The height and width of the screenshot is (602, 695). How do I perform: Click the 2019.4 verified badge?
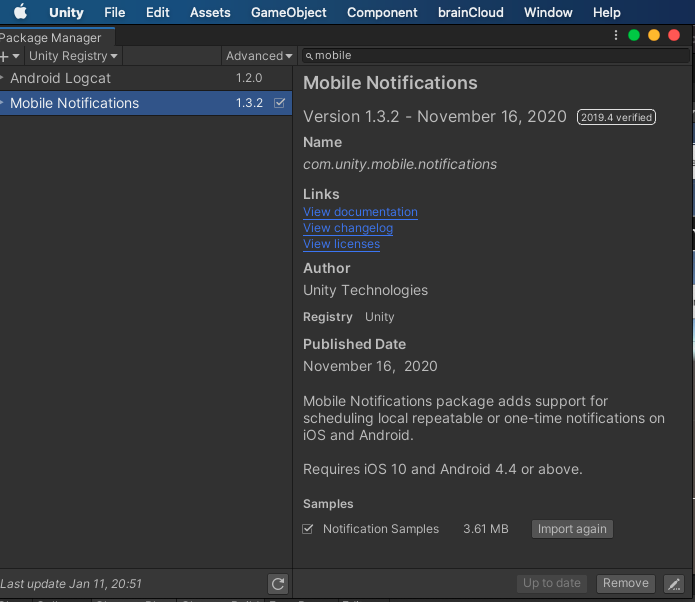[x=616, y=117]
